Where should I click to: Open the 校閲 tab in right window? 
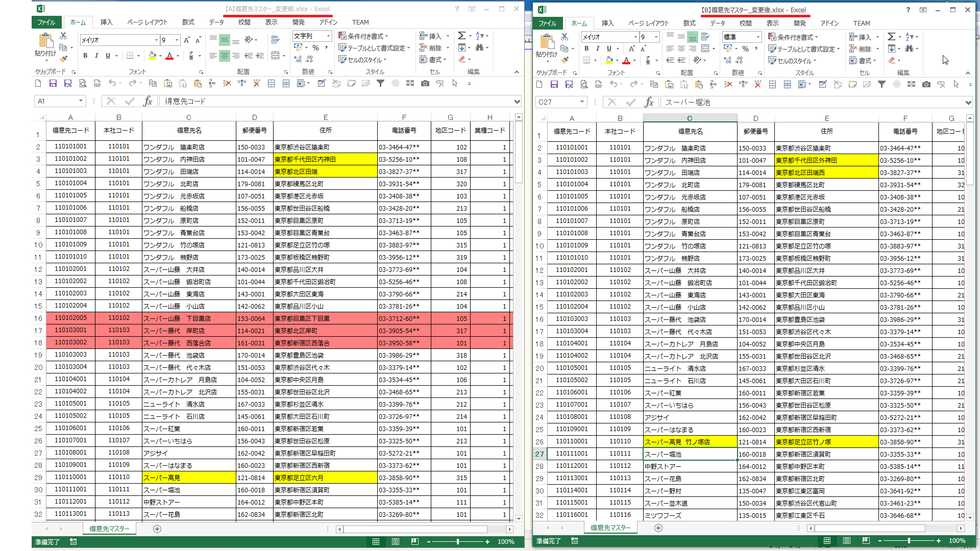(x=745, y=23)
